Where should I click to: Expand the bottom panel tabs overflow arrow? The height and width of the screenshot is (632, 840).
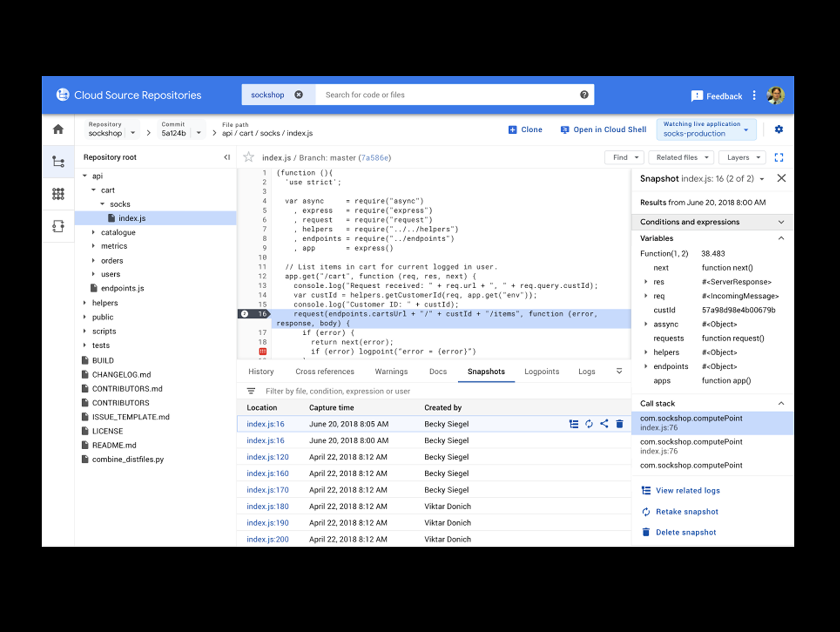pyautogui.click(x=619, y=371)
